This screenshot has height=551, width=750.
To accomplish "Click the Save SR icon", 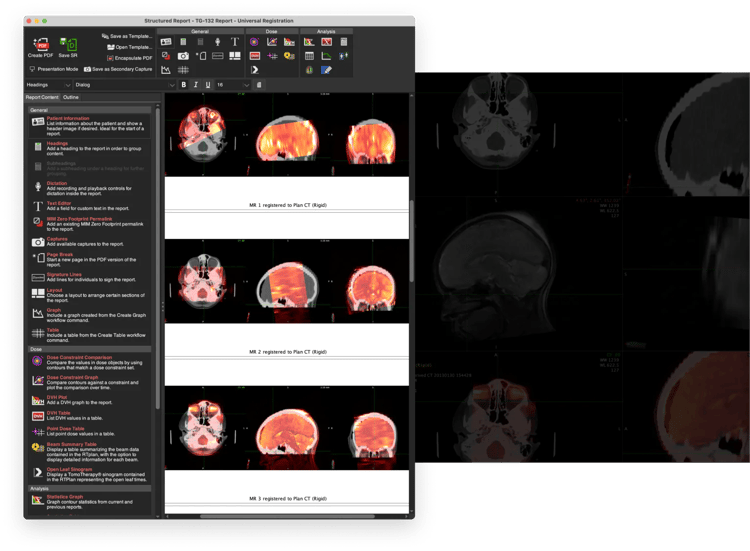I will pyautogui.click(x=68, y=45).
